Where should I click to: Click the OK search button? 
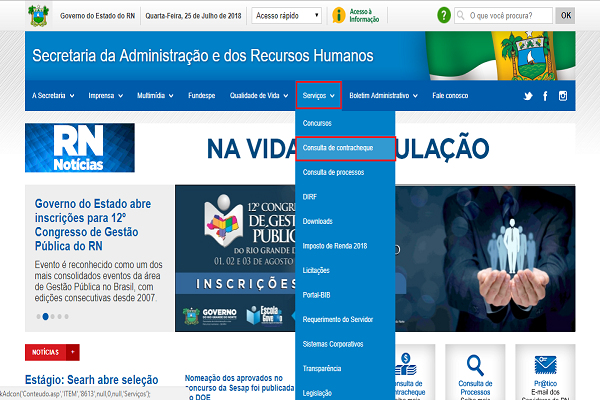click(565, 16)
